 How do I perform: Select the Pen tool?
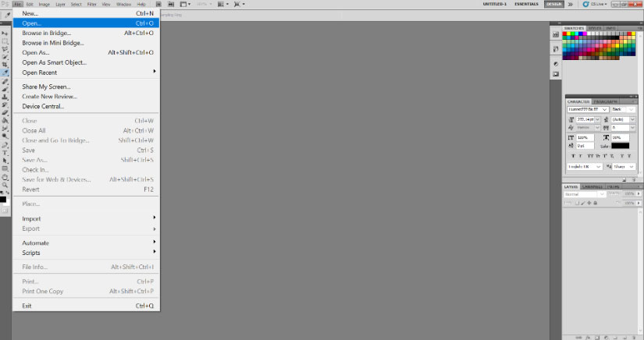coord(5,145)
